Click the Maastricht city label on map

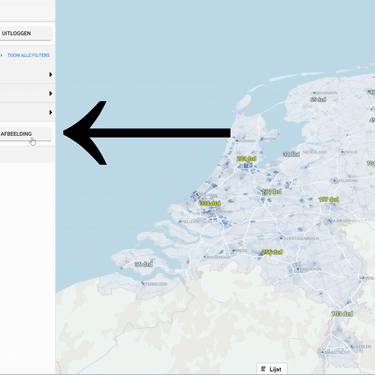(338, 352)
